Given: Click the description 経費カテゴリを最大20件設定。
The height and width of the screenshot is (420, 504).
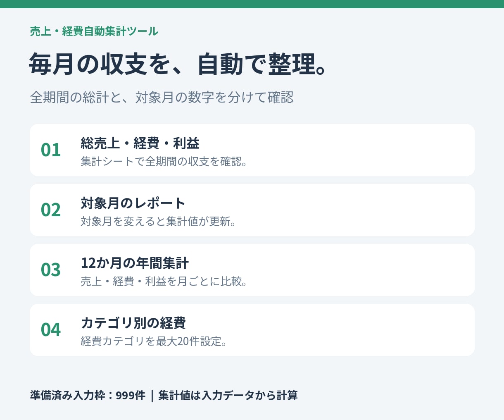Looking at the screenshot, I should point(154,341).
